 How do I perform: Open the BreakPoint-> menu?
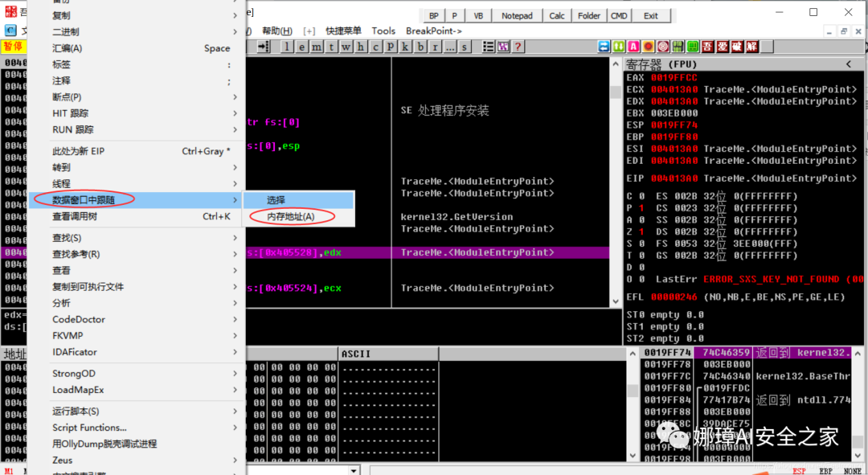434,31
